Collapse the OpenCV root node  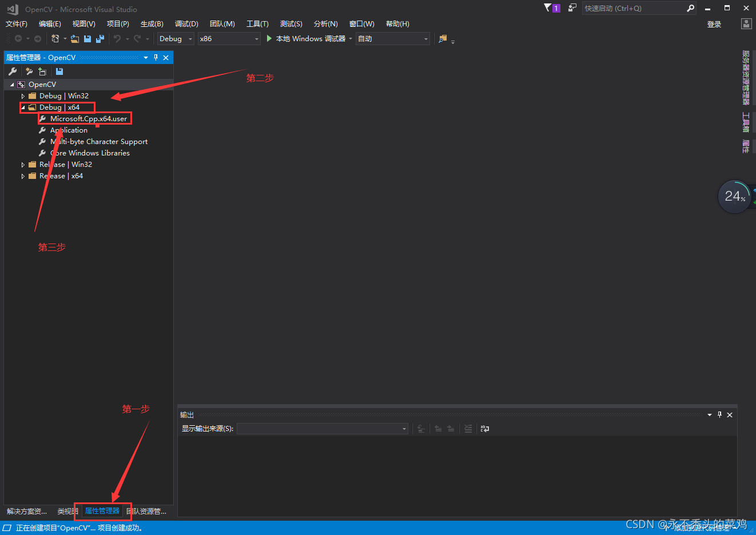click(x=12, y=85)
